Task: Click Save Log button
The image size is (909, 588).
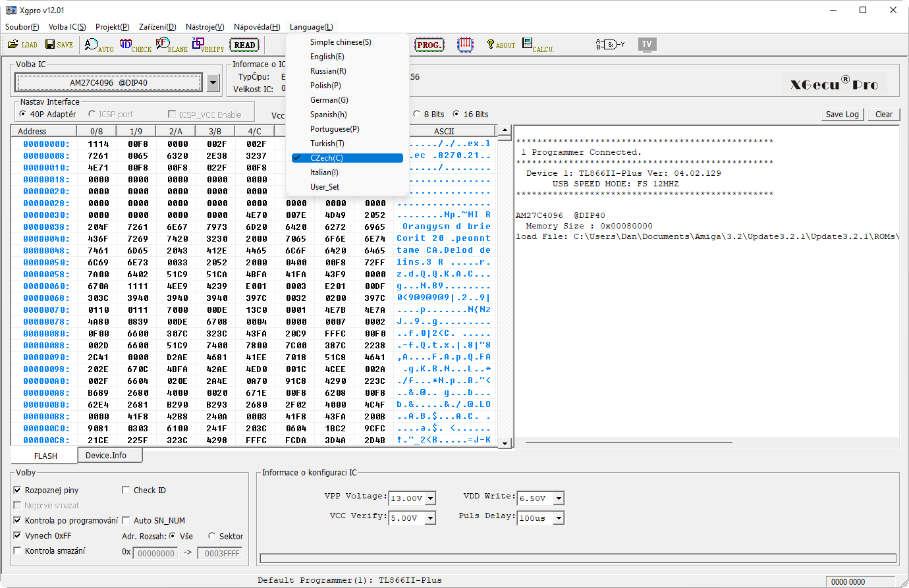Action: 842,114
